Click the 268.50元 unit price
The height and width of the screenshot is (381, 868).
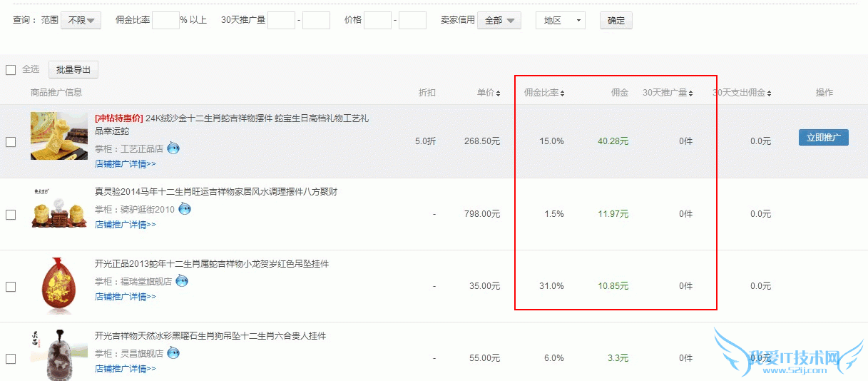481,141
